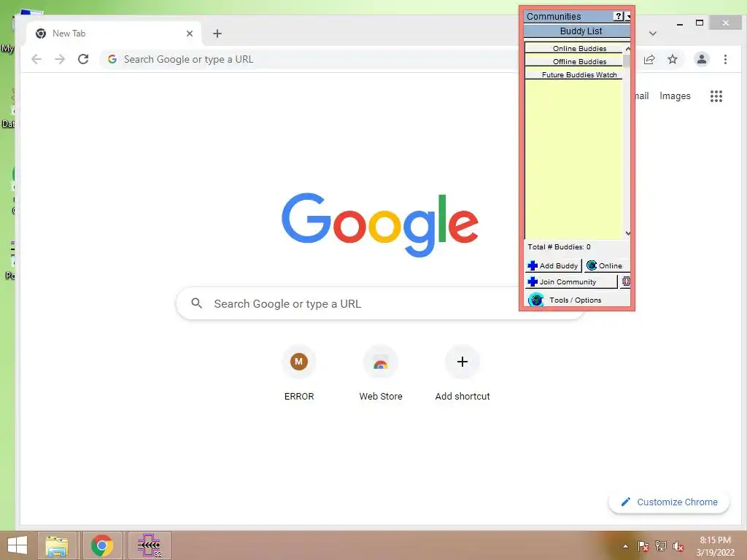Click the red icon beside Join Community
Viewport: 747px width, 560px height.
coord(625,282)
